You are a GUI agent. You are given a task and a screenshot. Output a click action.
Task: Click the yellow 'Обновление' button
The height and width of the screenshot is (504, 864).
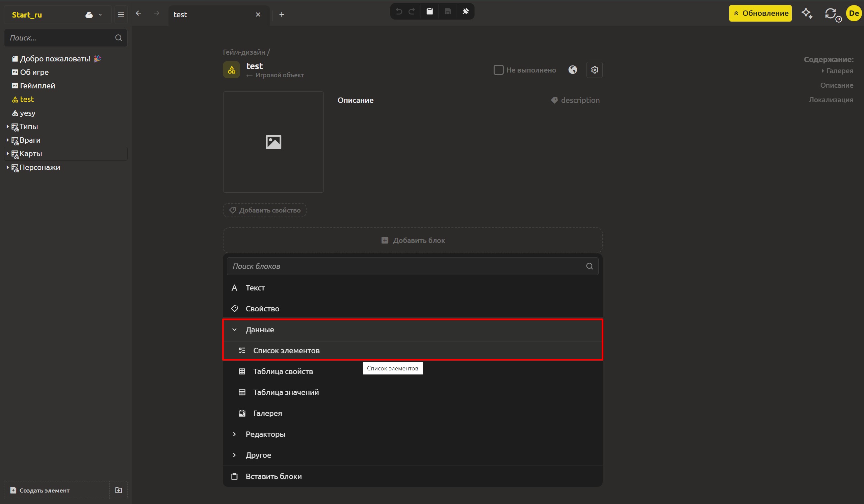[760, 13]
